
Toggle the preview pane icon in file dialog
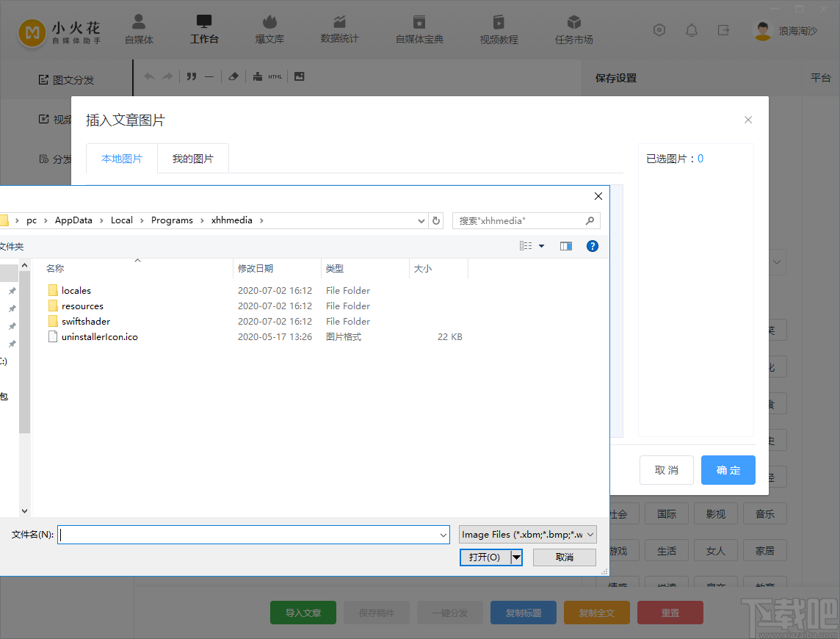coord(565,246)
